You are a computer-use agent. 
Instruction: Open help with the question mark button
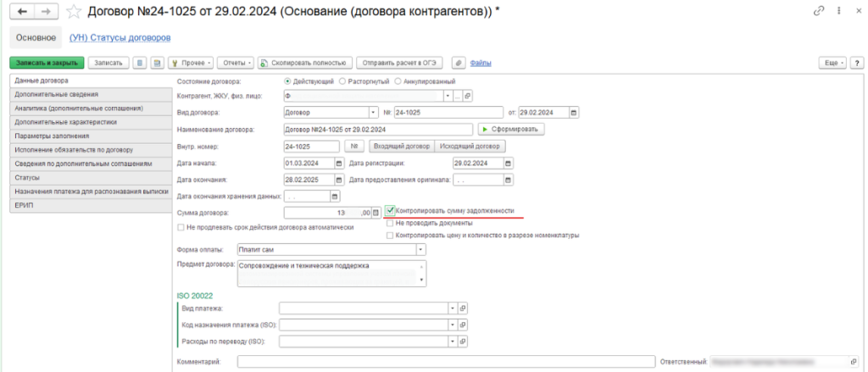857,63
